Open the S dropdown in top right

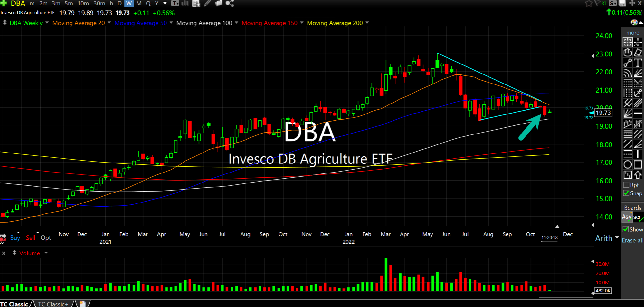[613, 3]
